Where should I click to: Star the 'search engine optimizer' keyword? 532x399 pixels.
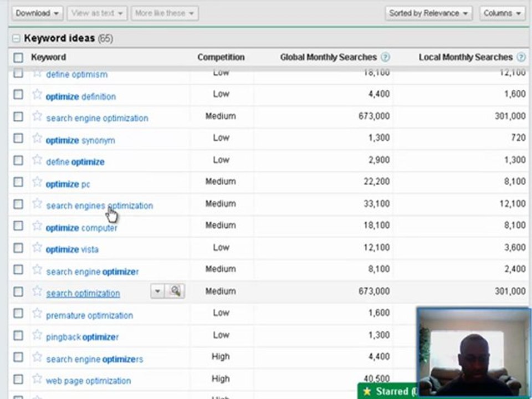point(37,269)
